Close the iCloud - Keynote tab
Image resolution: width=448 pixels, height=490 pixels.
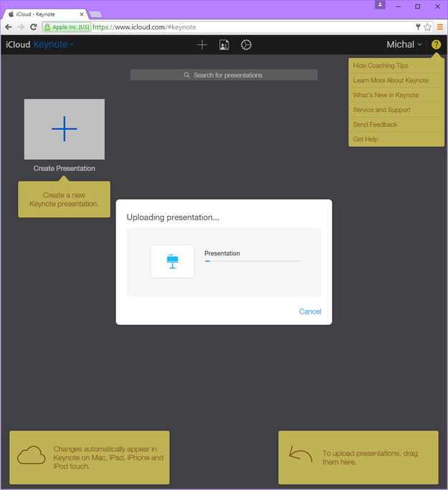tap(82, 14)
